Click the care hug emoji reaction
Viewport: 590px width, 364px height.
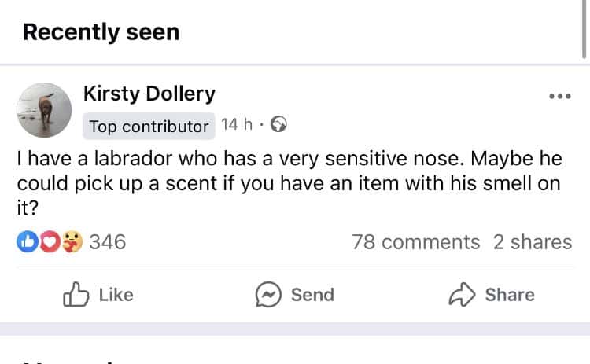click(x=72, y=241)
